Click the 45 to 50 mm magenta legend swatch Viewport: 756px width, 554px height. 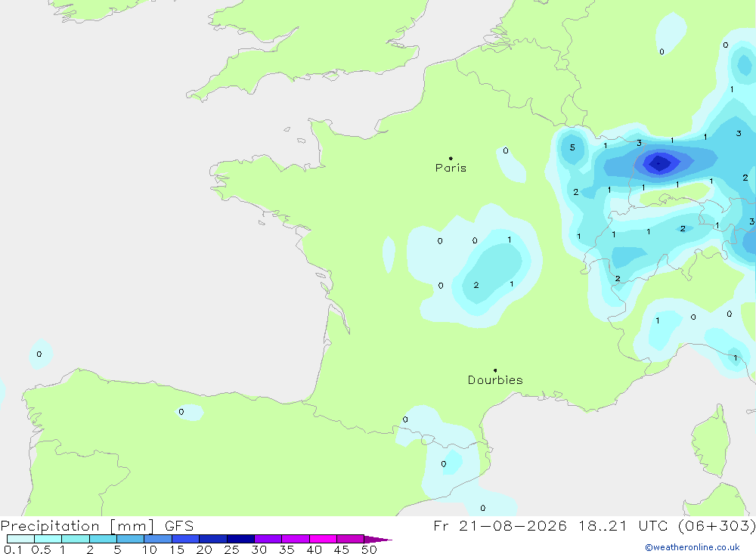(350, 539)
